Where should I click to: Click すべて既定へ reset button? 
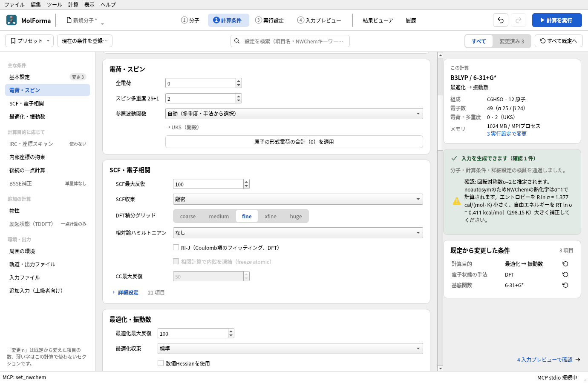click(559, 41)
